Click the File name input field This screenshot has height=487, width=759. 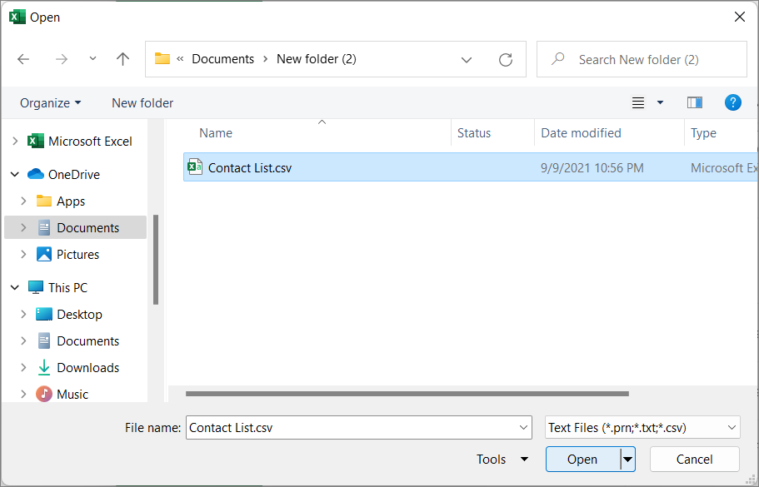point(359,427)
